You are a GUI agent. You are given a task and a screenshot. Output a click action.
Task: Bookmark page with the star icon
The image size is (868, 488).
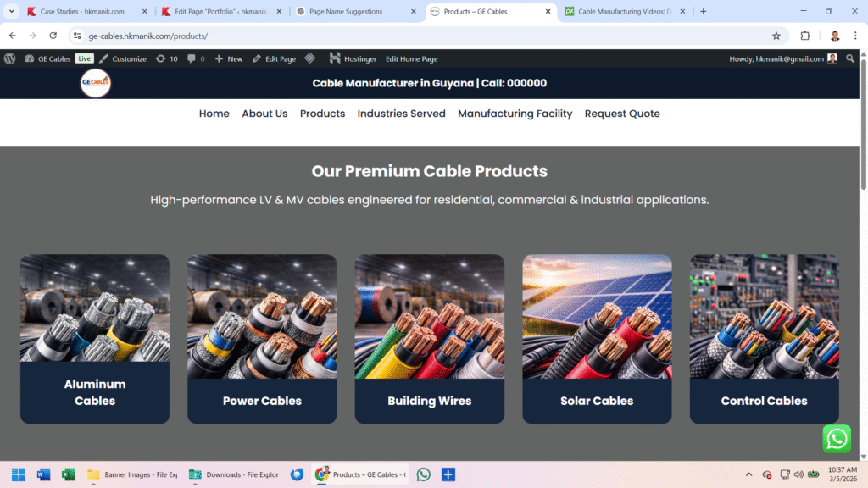pos(776,36)
